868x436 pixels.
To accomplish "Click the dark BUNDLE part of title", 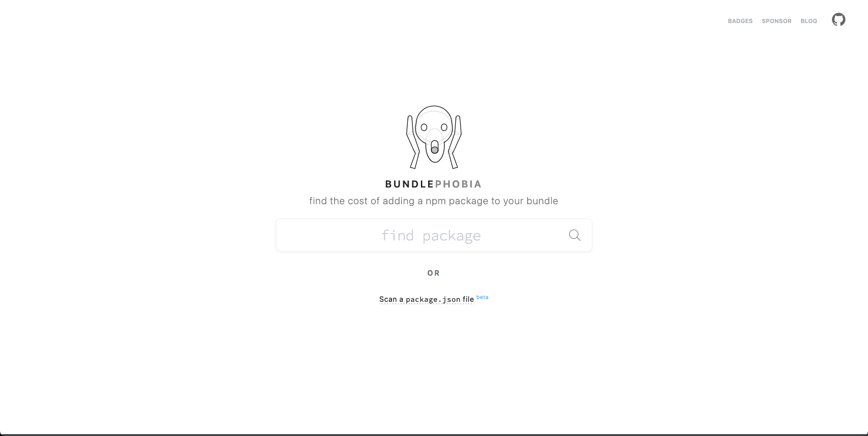I will 410,184.
